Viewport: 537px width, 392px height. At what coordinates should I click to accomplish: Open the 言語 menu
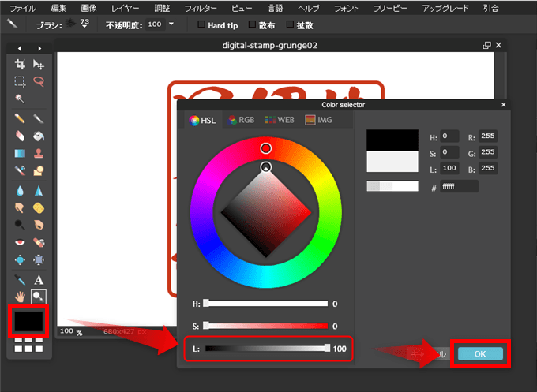click(275, 8)
